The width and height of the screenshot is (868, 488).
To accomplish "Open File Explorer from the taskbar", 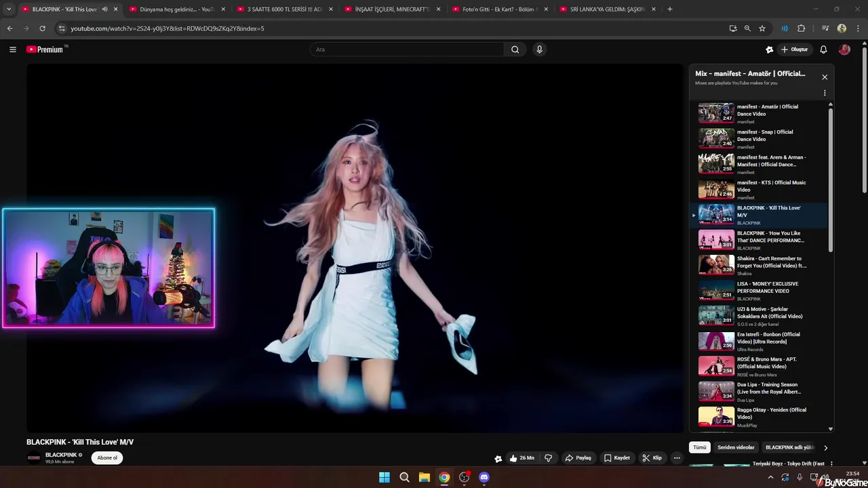I will pyautogui.click(x=424, y=477).
